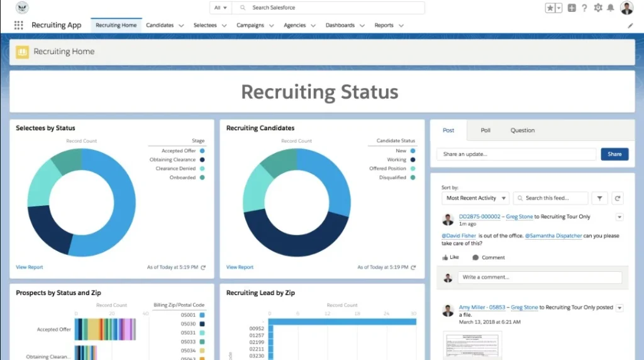Open the feed filter funnel icon

pyautogui.click(x=599, y=198)
